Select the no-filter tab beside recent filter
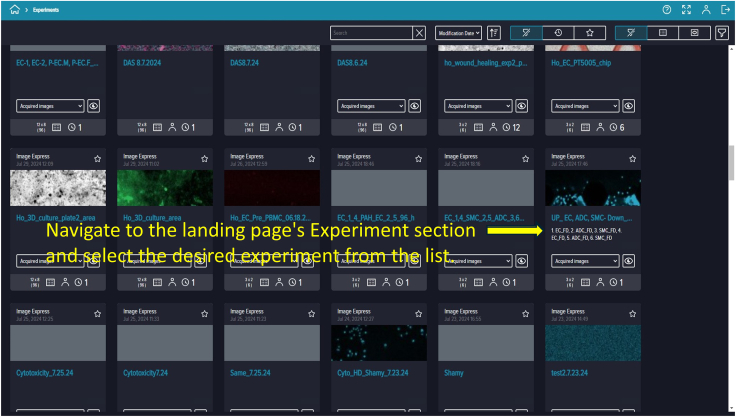Screen dimensions: 736x417 tap(526, 33)
